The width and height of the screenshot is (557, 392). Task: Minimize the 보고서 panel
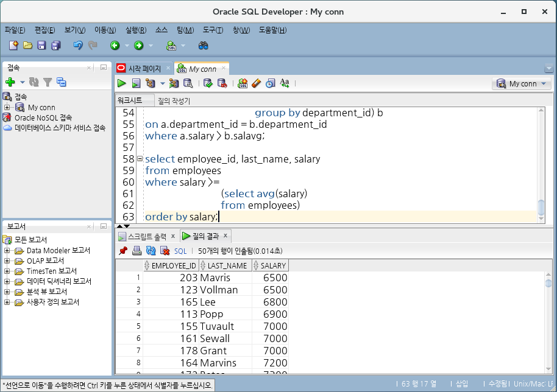click(x=104, y=226)
